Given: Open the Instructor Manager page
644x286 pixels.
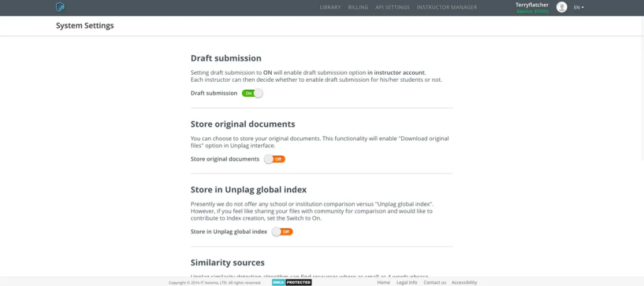Looking at the screenshot, I should pyautogui.click(x=447, y=8).
